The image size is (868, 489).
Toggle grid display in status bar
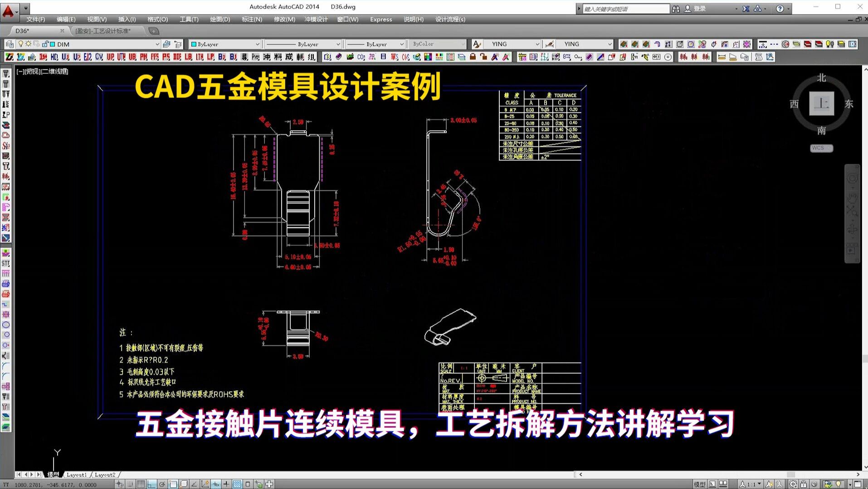tap(141, 484)
